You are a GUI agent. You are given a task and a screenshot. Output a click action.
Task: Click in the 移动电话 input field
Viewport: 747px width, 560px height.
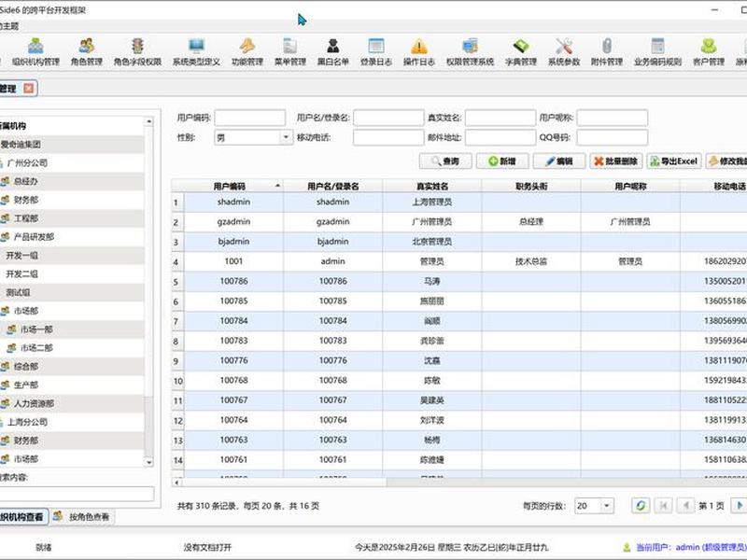[x=388, y=137]
